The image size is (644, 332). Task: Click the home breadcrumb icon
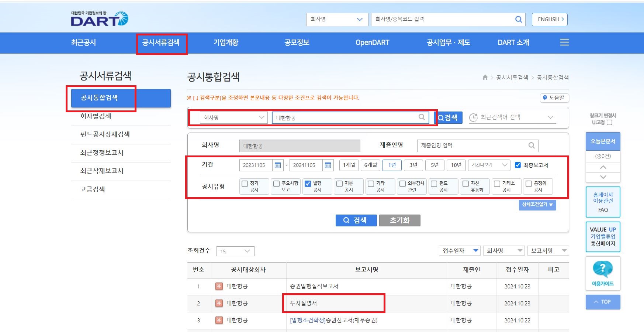tap(485, 77)
